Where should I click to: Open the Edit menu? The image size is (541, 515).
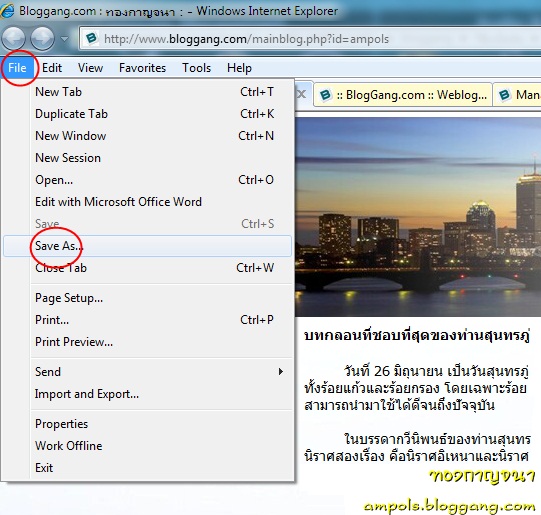point(52,68)
